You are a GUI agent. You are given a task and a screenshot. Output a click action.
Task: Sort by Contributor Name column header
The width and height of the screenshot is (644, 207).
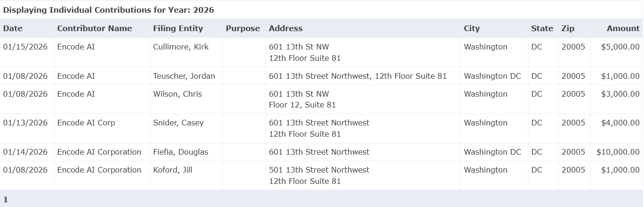[95, 28]
